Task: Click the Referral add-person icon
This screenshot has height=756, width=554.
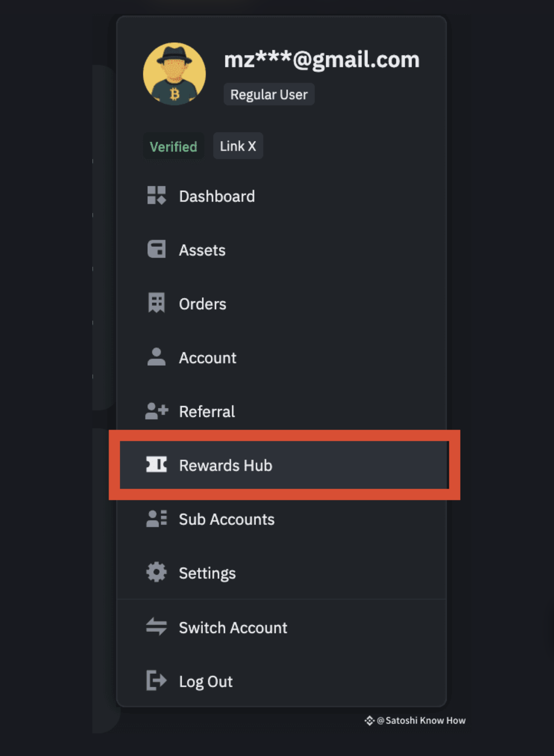Action: (x=157, y=411)
